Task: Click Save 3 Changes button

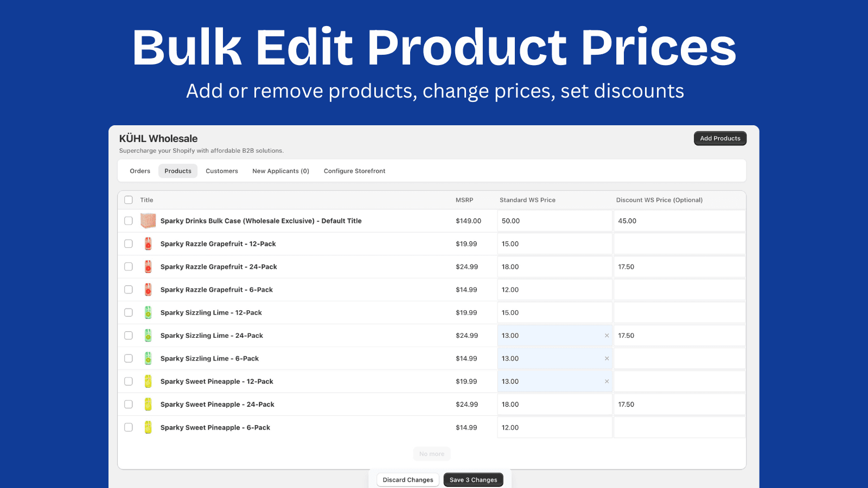Action: (x=473, y=480)
